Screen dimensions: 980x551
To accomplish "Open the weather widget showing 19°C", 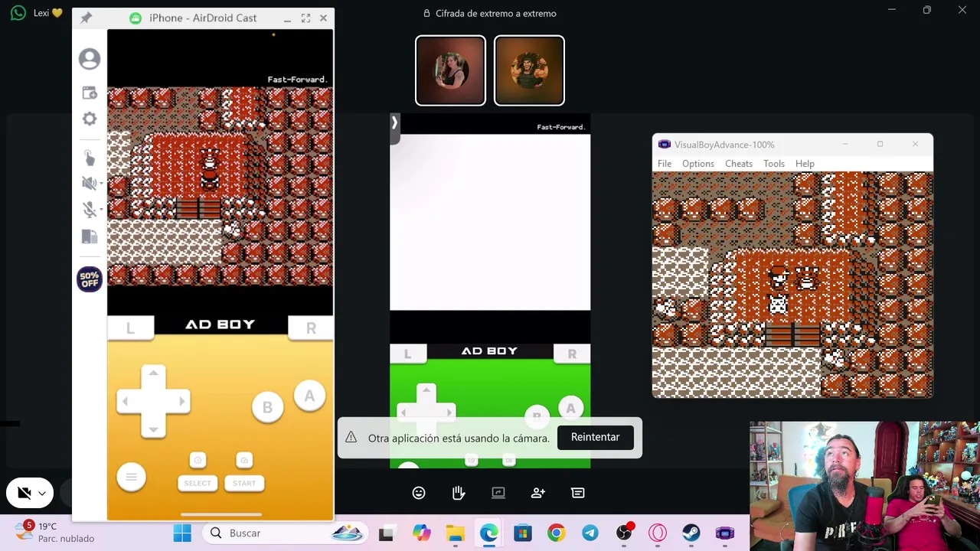I will (54, 533).
